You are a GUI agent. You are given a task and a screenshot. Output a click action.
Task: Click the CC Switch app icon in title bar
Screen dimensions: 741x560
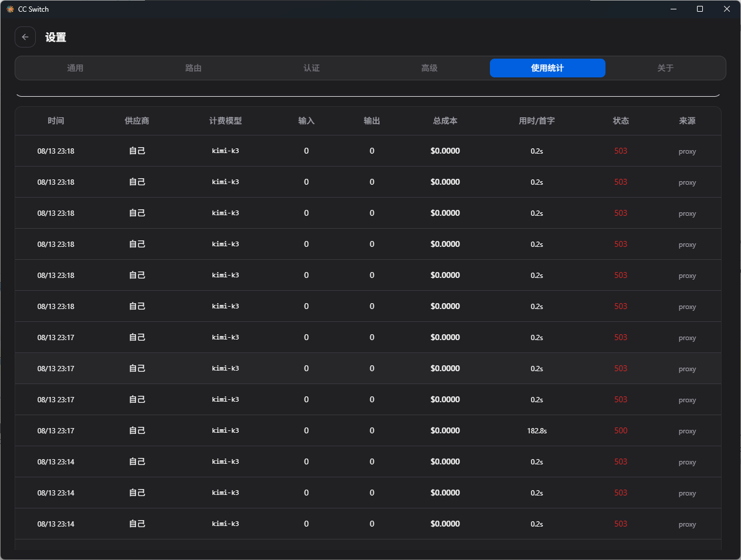(x=10, y=9)
